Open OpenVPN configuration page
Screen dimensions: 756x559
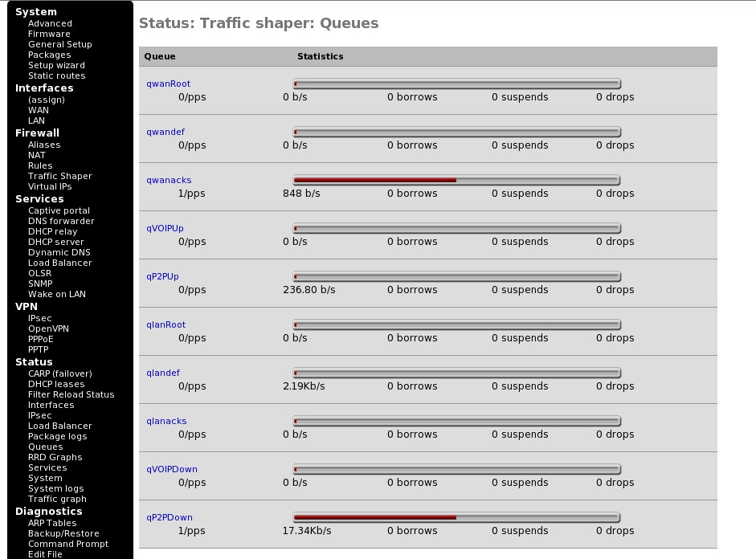coord(48,328)
